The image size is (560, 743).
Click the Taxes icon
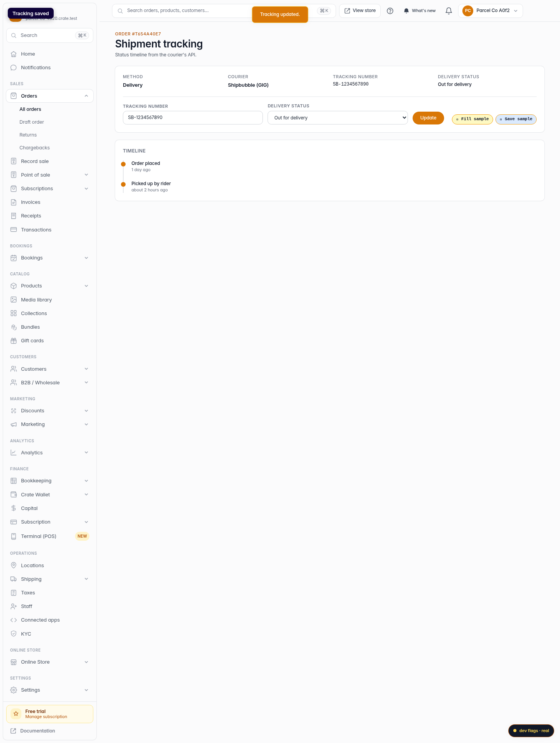tap(14, 593)
